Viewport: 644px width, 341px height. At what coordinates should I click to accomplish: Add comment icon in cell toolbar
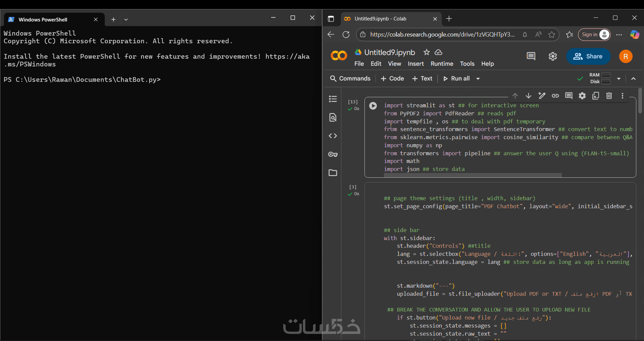click(569, 96)
